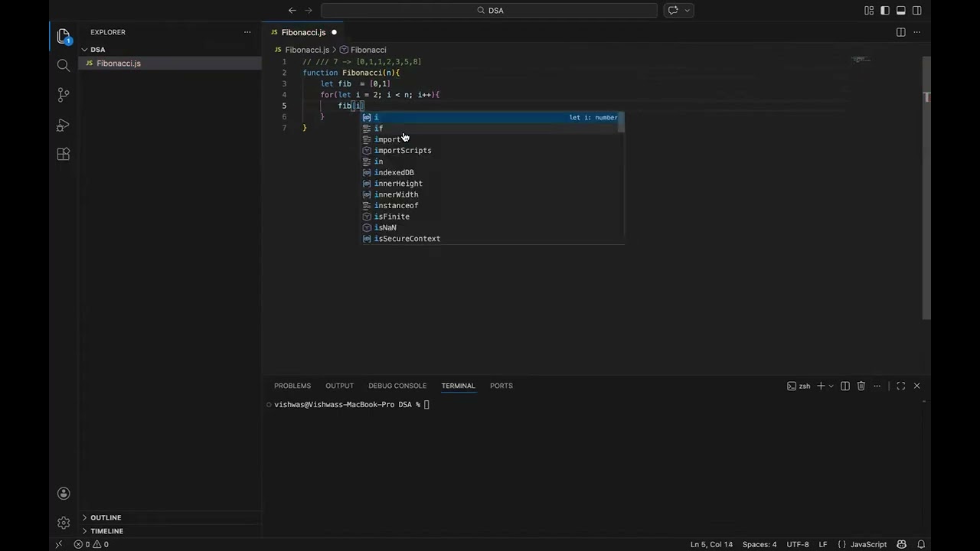Open the Copilot dropdown arrow in the title bar
The height and width of the screenshot is (551, 980).
pos(688,10)
